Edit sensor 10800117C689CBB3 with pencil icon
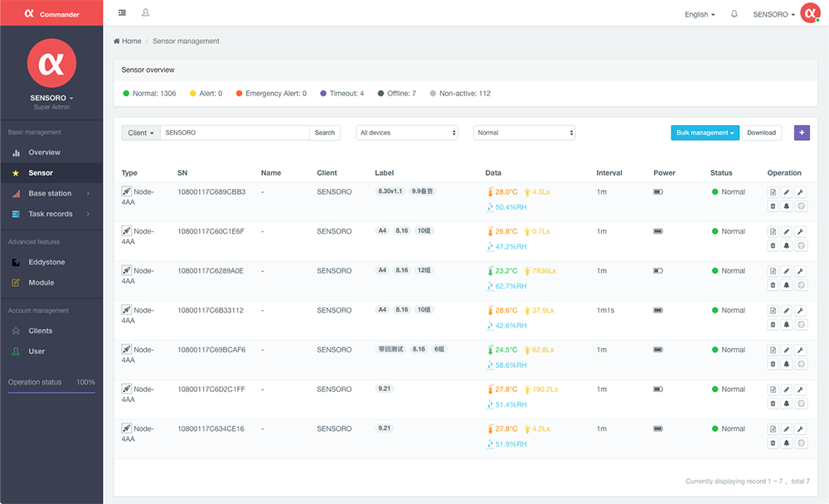The image size is (829, 504). pos(787,192)
